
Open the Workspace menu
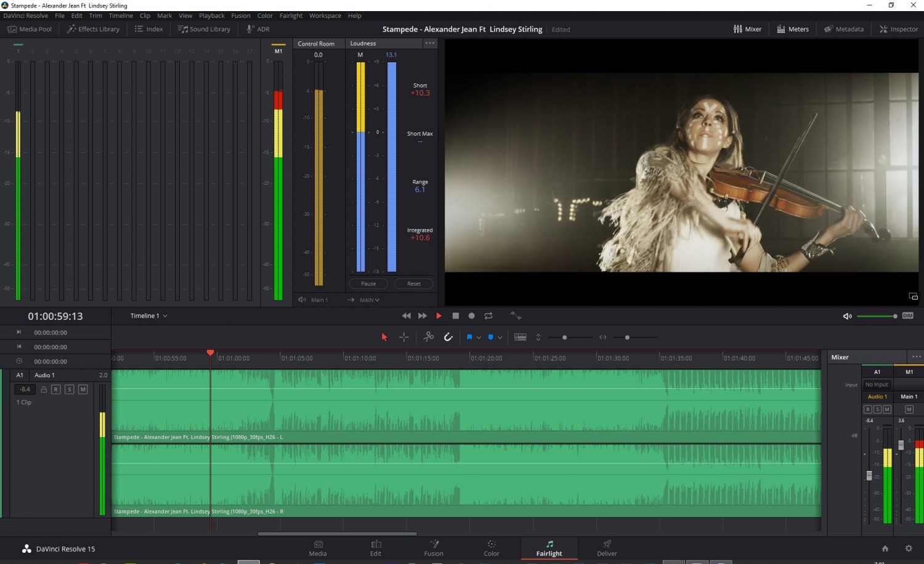[x=325, y=15]
